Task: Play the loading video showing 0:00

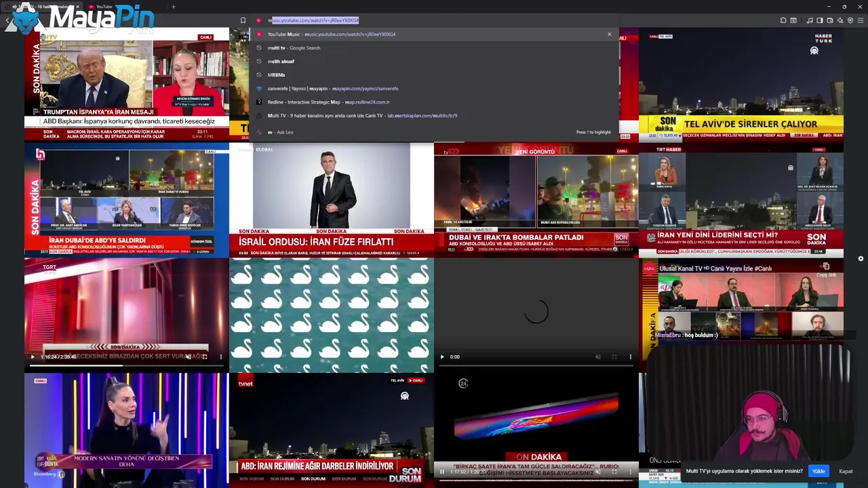Action: (442, 357)
